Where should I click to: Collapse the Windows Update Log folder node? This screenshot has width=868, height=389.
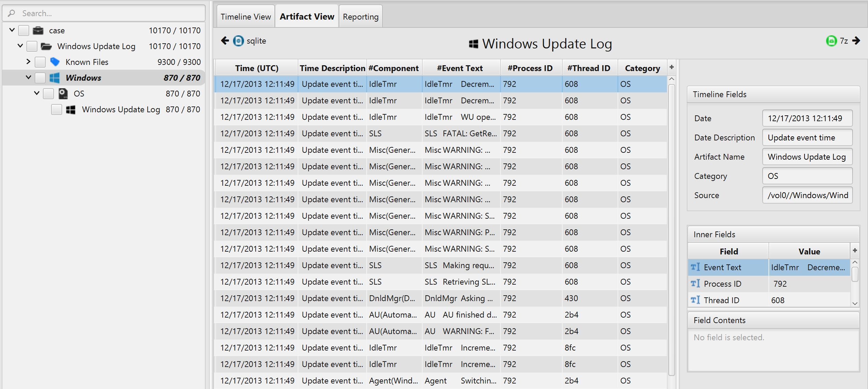(x=20, y=46)
